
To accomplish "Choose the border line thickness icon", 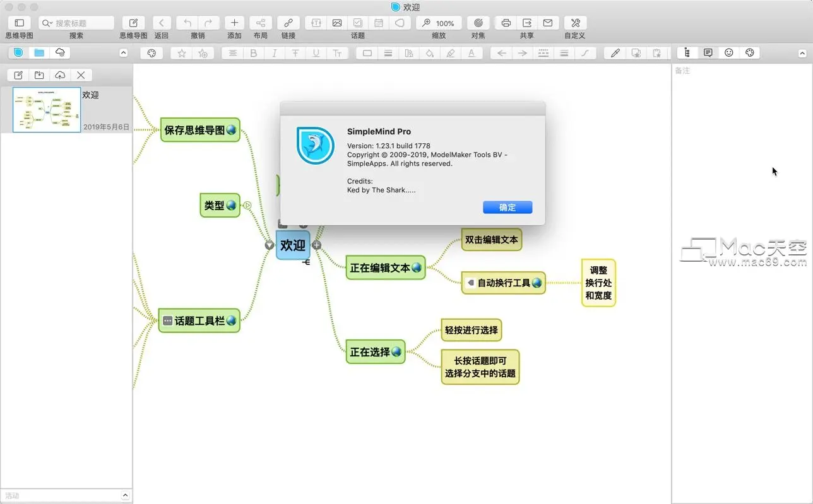I will click(388, 53).
